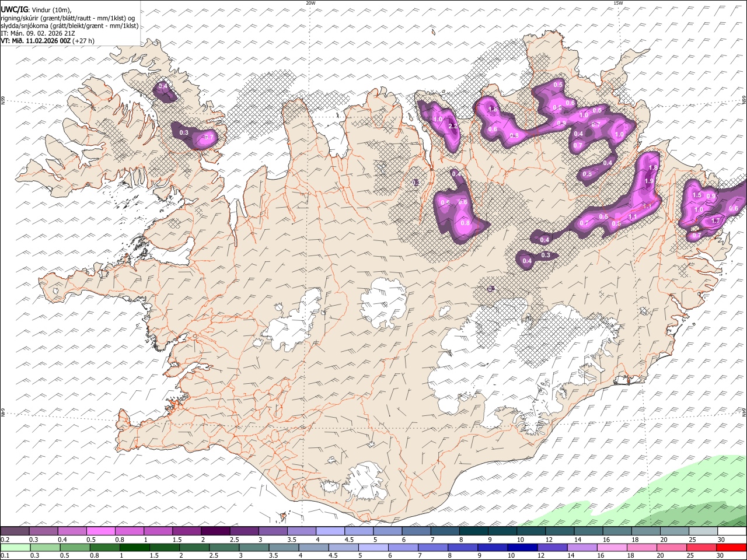Click the 0.1 label in the legend
The height and width of the screenshot is (560, 747).
tap(5, 555)
